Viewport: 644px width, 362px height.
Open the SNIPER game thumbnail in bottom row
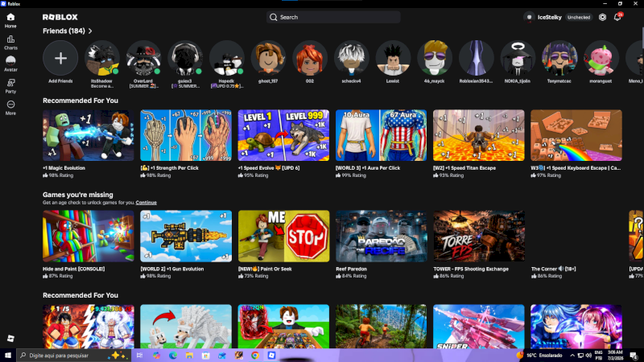[478, 327]
